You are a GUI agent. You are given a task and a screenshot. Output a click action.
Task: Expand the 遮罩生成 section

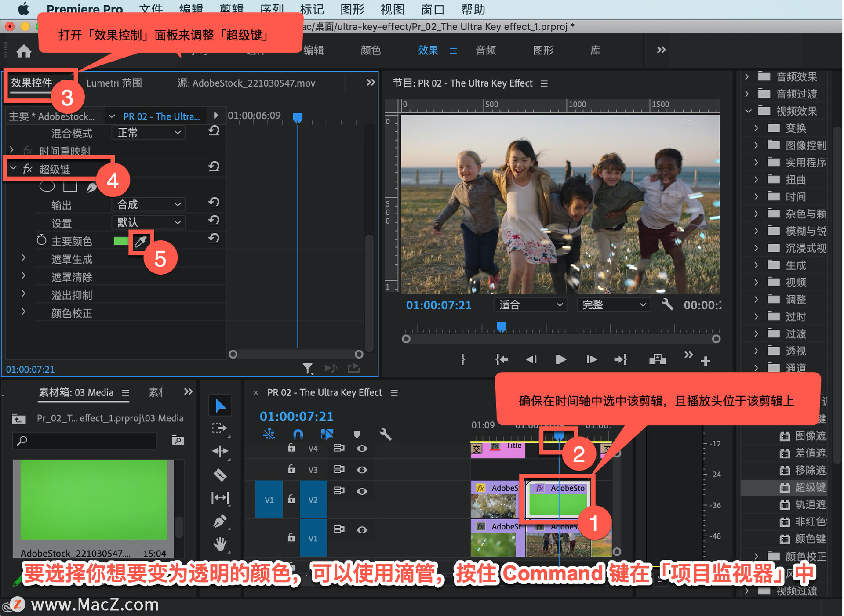[x=24, y=258]
